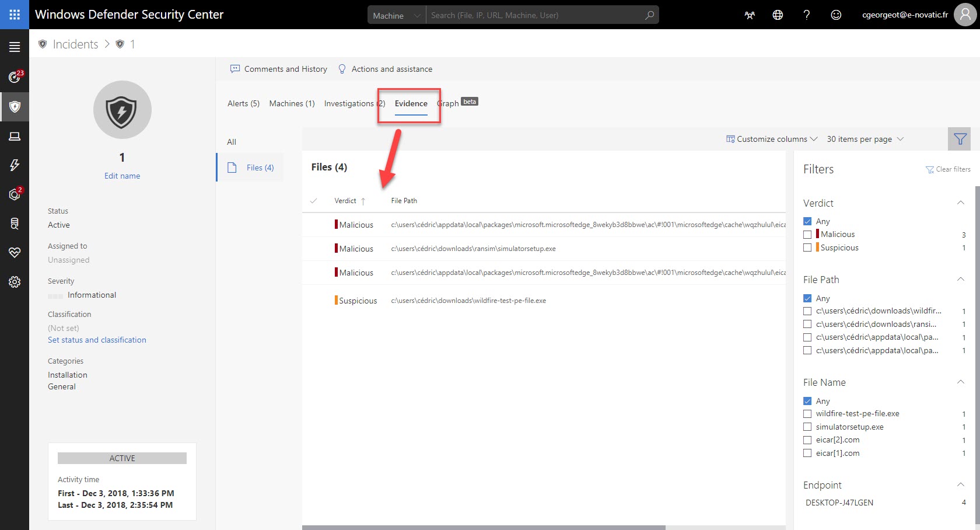Click the user avatar icon

(965, 15)
